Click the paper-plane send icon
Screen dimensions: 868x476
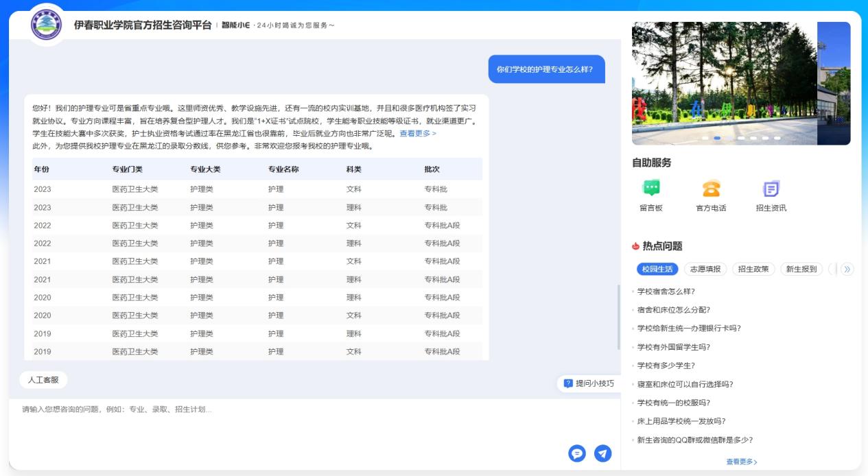pyautogui.click(x=602, y=453)
